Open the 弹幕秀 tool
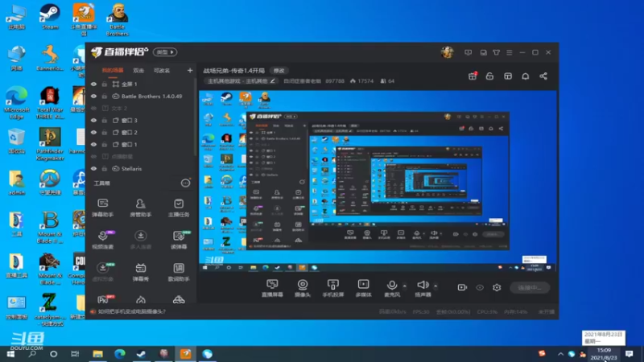The width and height of the screenshot is (644, 362). 140,272
